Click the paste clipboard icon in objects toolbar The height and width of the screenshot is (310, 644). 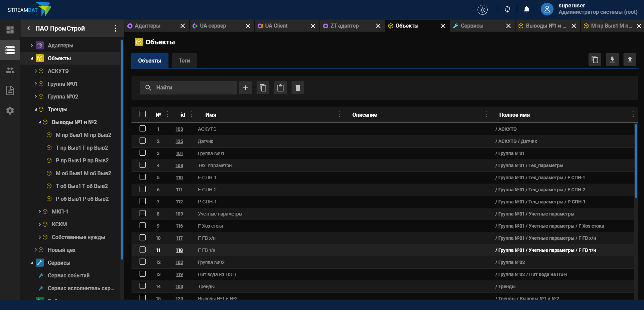pos(280,87)
